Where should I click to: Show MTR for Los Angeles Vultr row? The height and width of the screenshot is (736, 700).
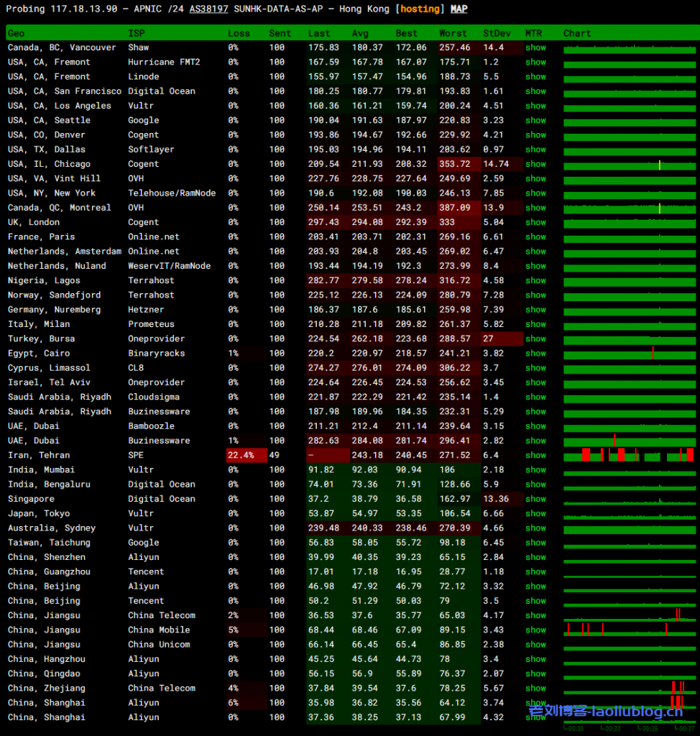(x=535, y=106)
